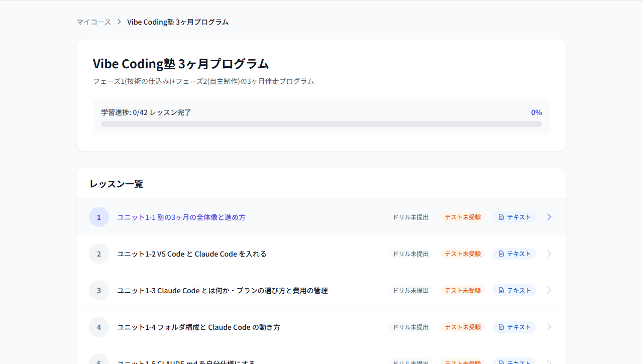Click the 学習進捗 0/42 レッスン完了 label
The image size is (643, 364).
(x=146, y=112)
